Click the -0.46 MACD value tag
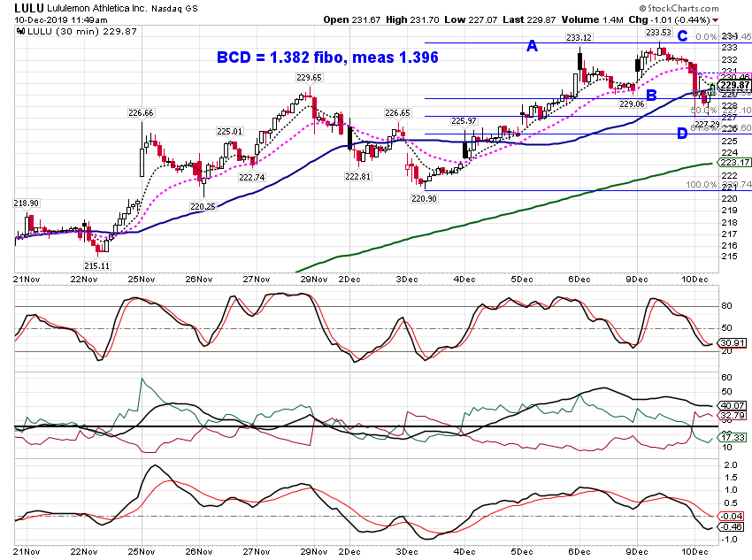The height and width of the screenshot is (560, 752). [731, 527]
